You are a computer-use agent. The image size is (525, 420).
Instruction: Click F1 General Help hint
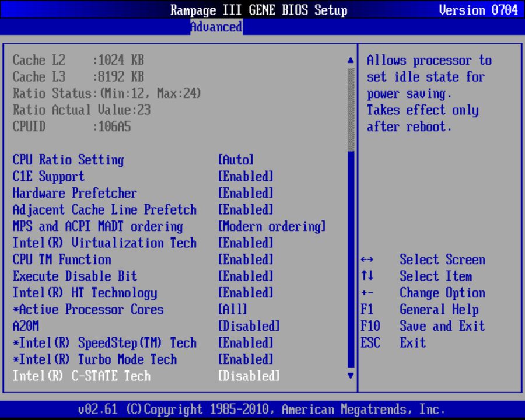point(419,310)
